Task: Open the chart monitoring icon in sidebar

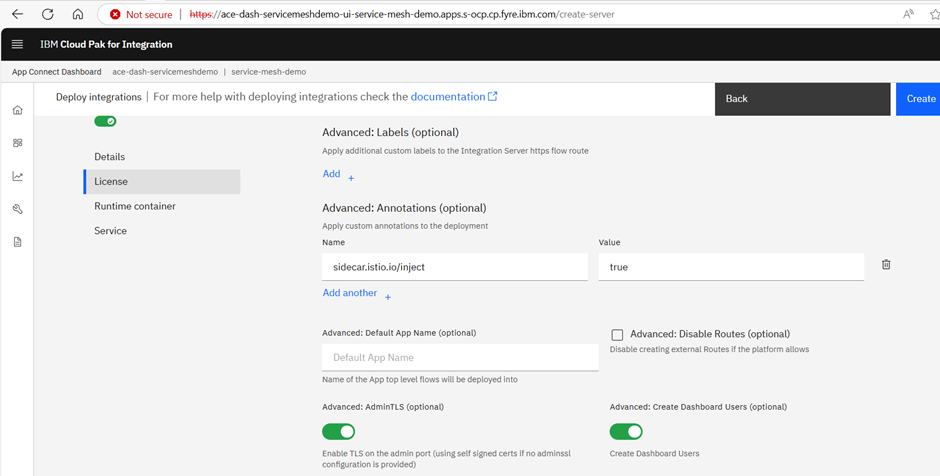Action: [x=17, y=176]
